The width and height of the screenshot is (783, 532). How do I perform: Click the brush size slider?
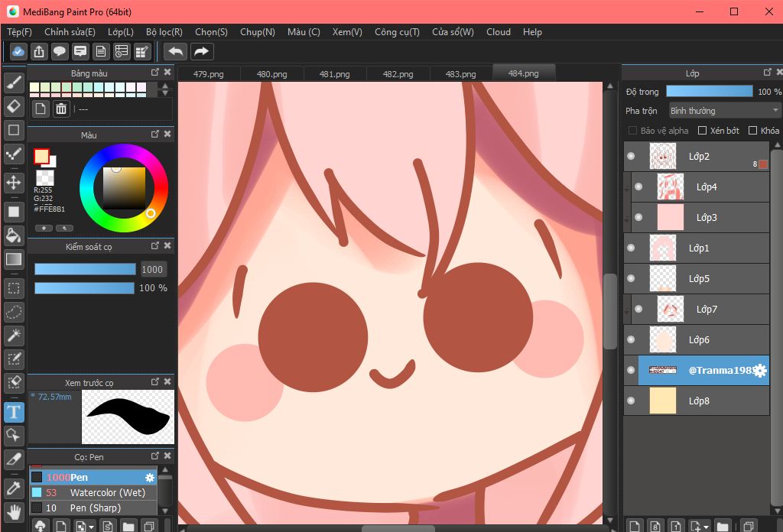click(x=85, y=270)
